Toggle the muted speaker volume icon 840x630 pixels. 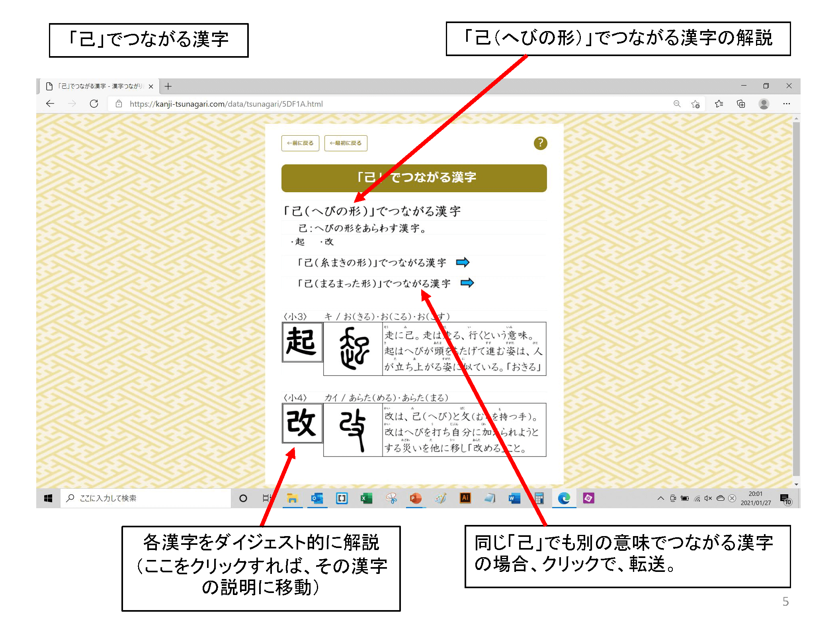708,498
